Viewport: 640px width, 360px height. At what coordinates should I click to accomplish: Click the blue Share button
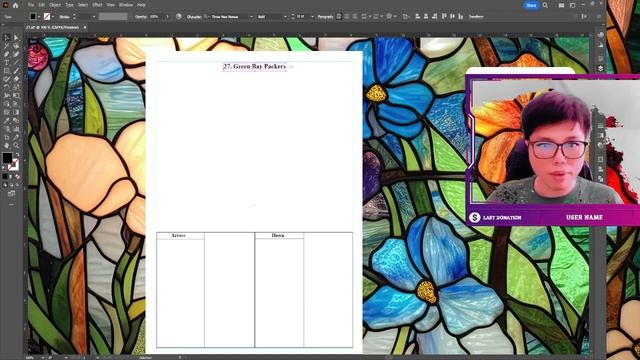(x=531, y=5)
